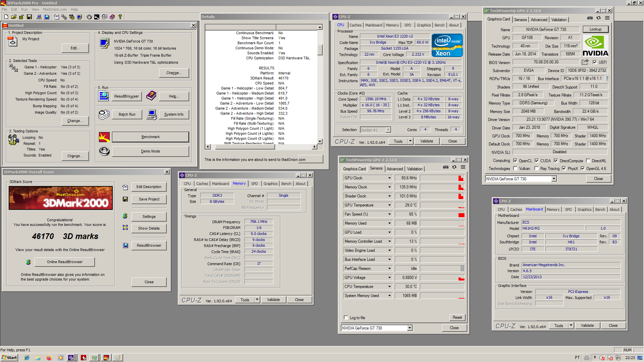Open the GPU Temperature sensor dropdown
Viewport: 644px width, 362px height.
click(x=389, y=205)
